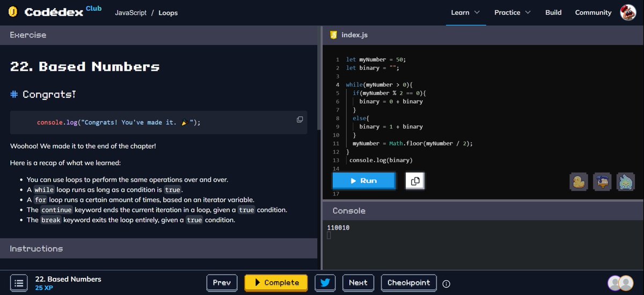644x295 pixels.
Task: Share on Twitter
Action: pyautogui.click(x=325, y=283)
